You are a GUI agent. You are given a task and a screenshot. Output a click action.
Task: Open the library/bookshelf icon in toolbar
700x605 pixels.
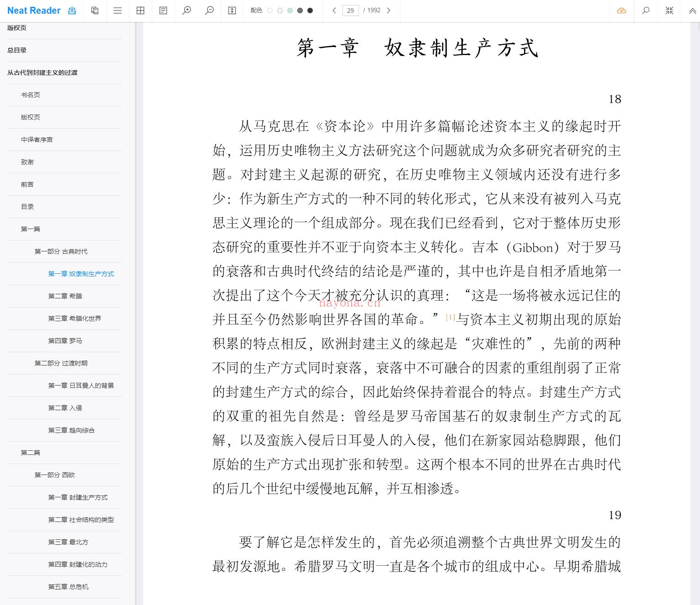tap(95, 10)
